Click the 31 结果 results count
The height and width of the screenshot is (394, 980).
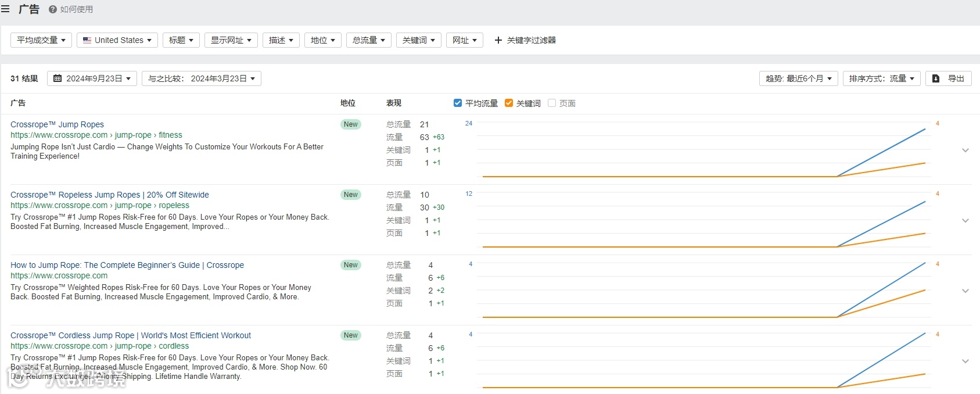tap(24, 78)
